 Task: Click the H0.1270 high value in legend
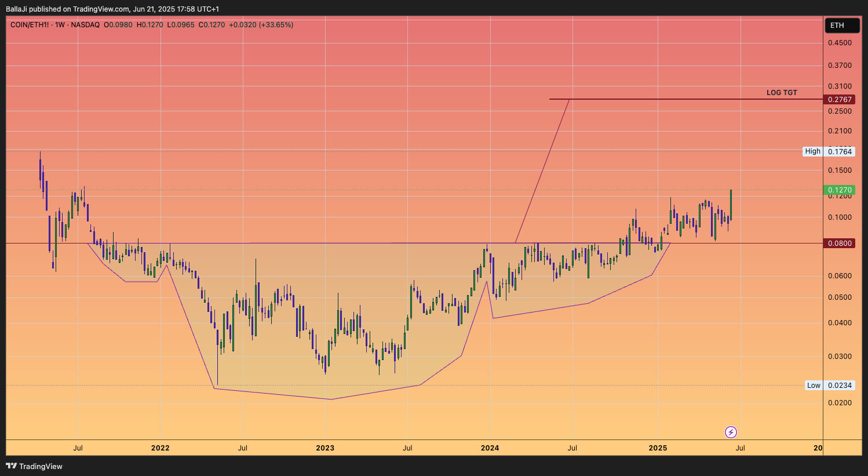[150, 25]
